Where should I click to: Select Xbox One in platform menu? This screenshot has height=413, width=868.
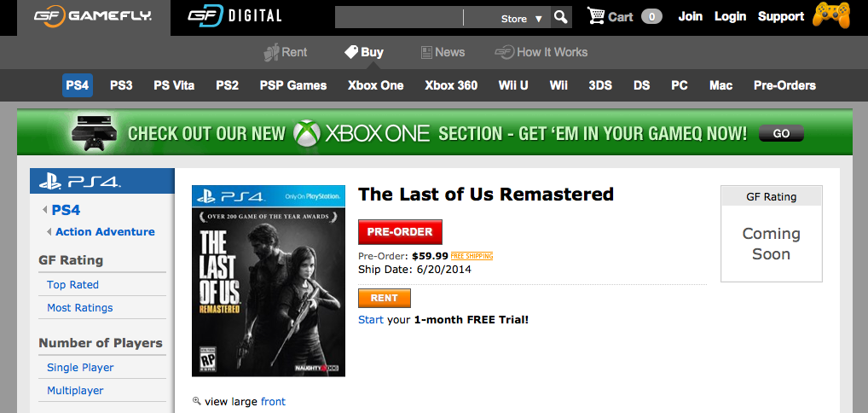pyautogui.click(x=375, y=85)
